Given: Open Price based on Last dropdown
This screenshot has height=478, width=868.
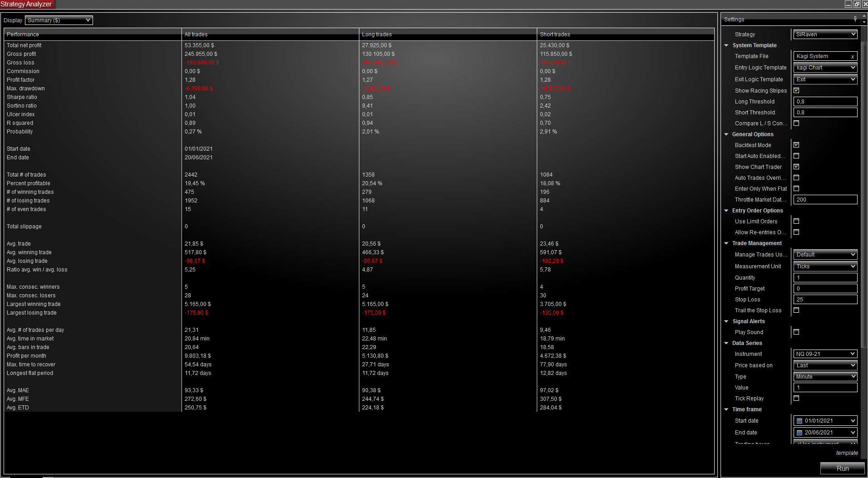Looking at the screenshot, I should tap(825, 365).
